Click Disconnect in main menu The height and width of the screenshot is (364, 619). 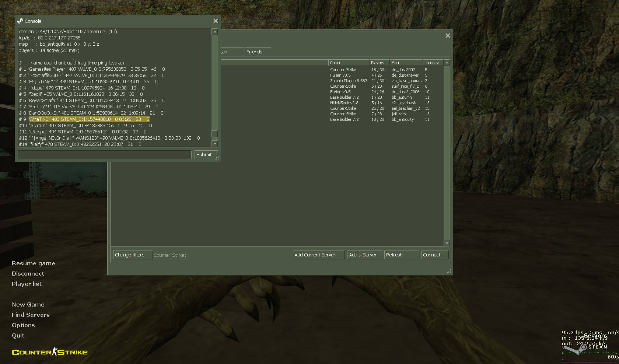[28, 274]
